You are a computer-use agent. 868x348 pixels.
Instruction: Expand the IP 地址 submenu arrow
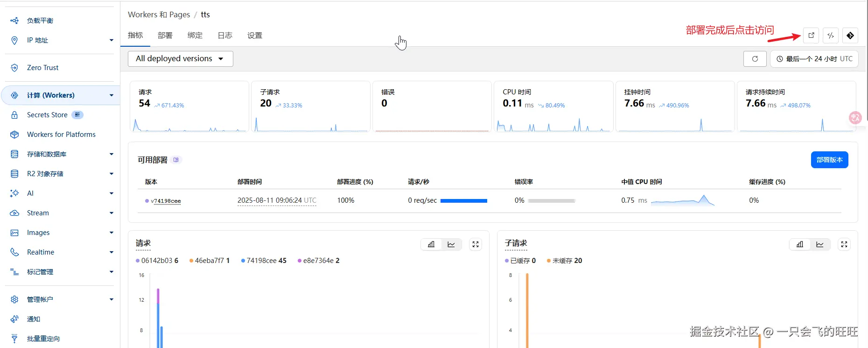pos(112,40)
